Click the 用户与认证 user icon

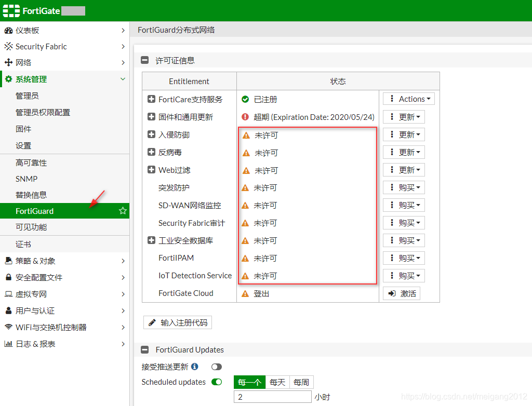pyautogui.click(x=8, y=310)
